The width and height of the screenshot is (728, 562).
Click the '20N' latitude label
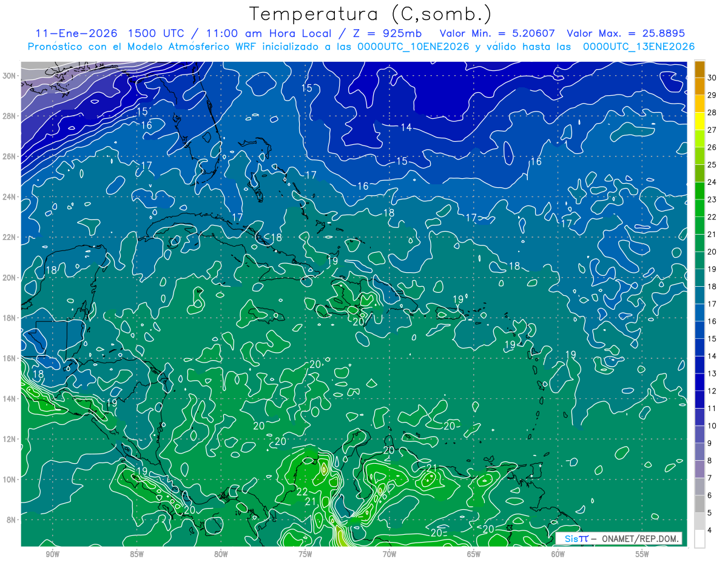[10, 278]
